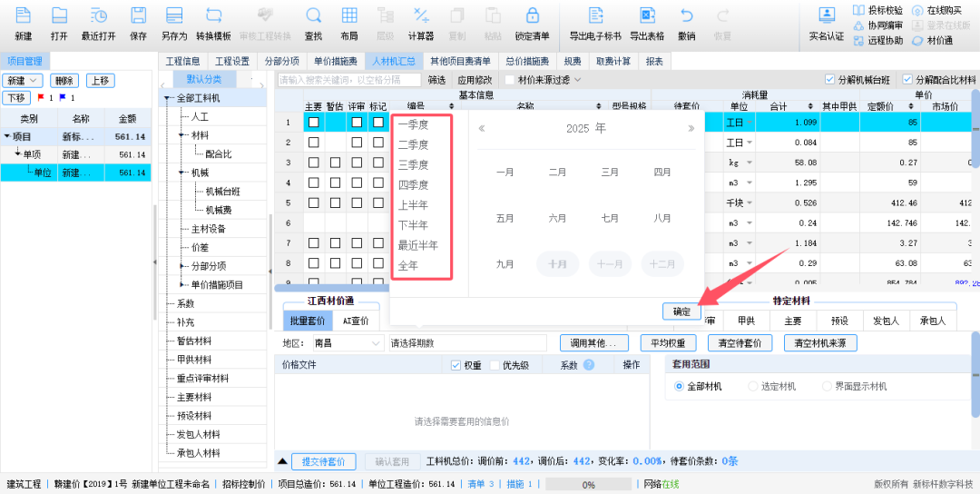
Task: Toggle 分解机械台班 checkbox
Action: 829,79
